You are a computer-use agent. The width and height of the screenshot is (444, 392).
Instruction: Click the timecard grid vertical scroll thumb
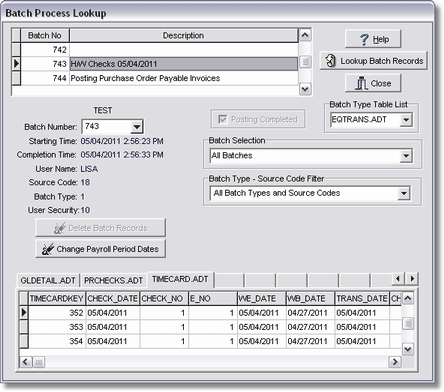click(x=408, y=323)
